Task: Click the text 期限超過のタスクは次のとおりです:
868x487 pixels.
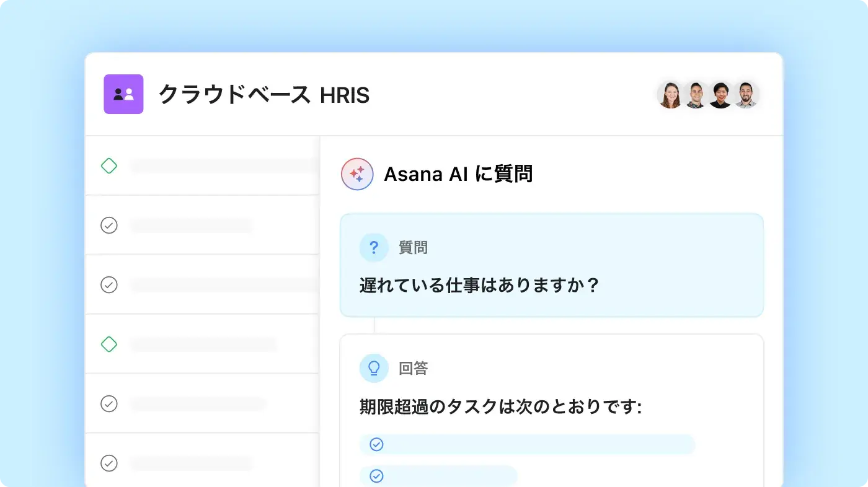Action: (500, 407)
